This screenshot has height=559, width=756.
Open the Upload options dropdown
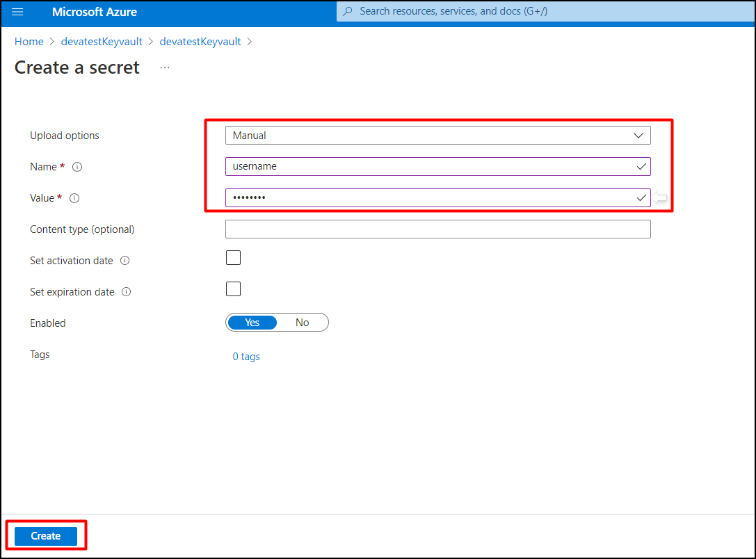click(x=437, y=136)
